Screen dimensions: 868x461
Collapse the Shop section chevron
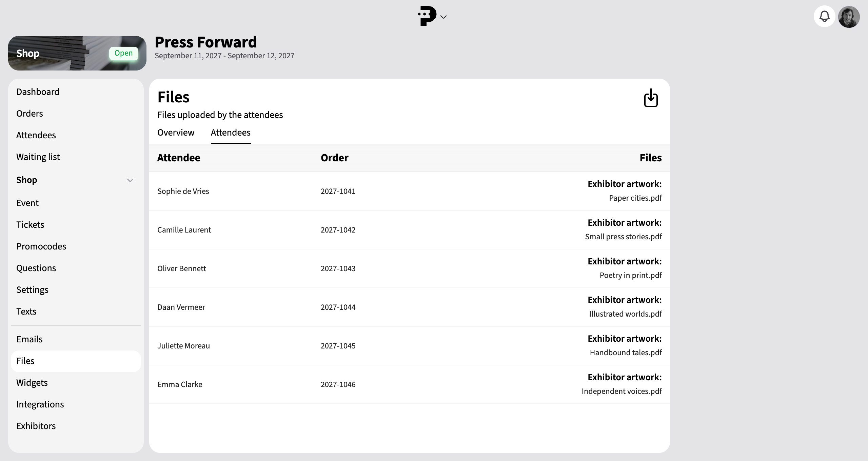130,180
